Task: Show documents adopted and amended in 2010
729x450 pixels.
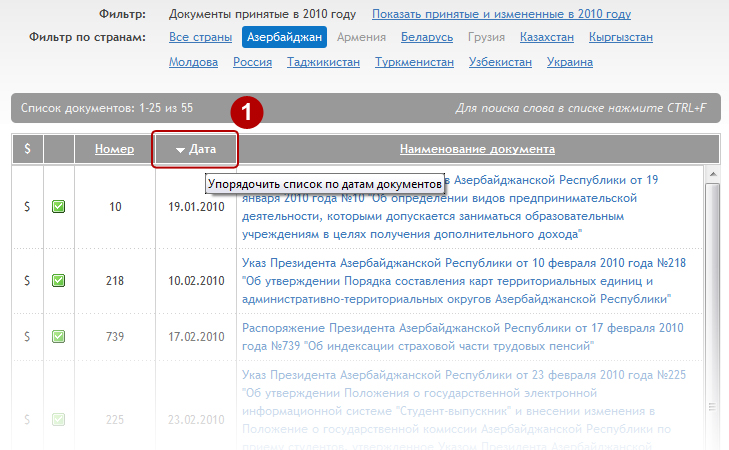Action: pos(501,15)
